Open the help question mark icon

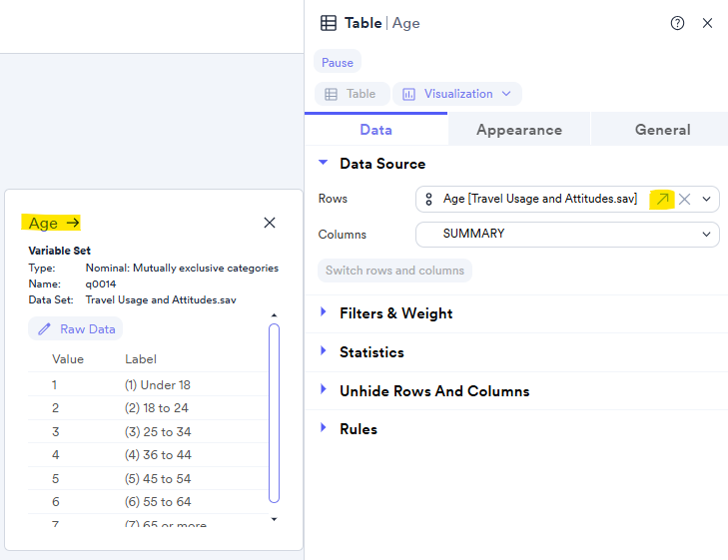coord(677,23)
